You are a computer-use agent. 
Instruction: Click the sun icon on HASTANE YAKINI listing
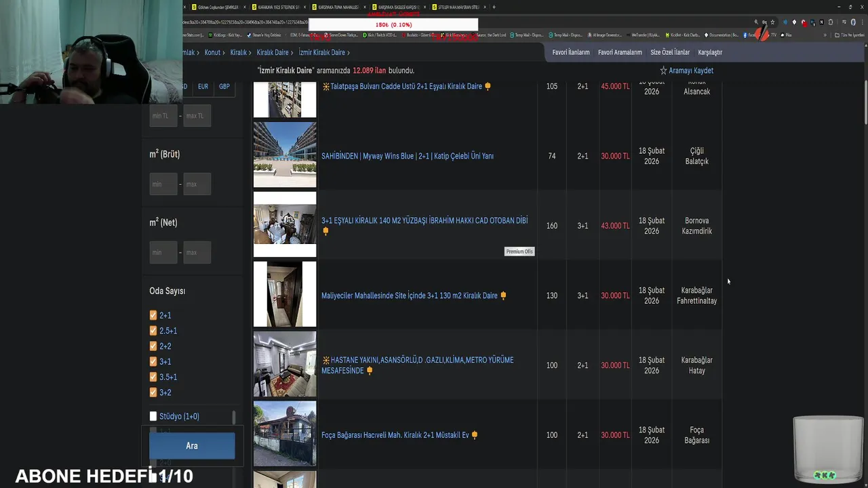325,361
